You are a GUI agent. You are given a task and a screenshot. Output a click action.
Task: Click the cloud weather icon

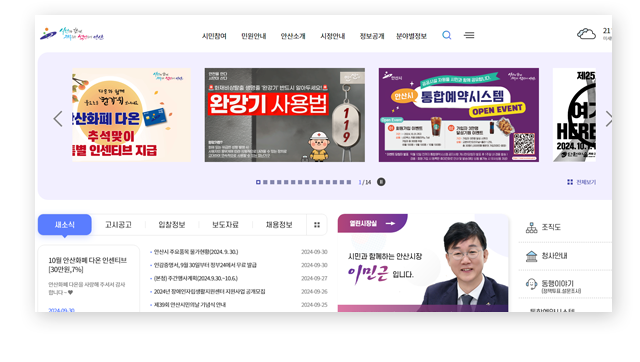coord(586,34)
